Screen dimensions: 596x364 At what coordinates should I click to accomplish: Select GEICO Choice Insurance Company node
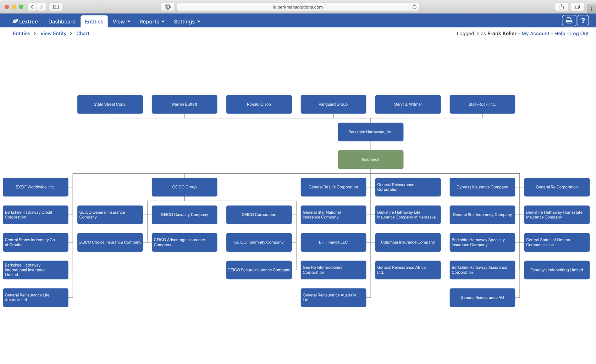pos(110,242)
